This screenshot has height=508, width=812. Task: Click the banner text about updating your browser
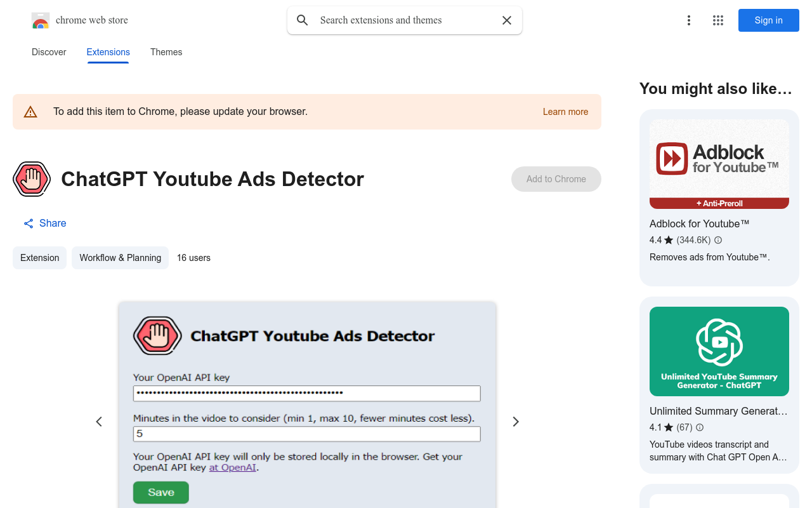[x=180, y=112]
